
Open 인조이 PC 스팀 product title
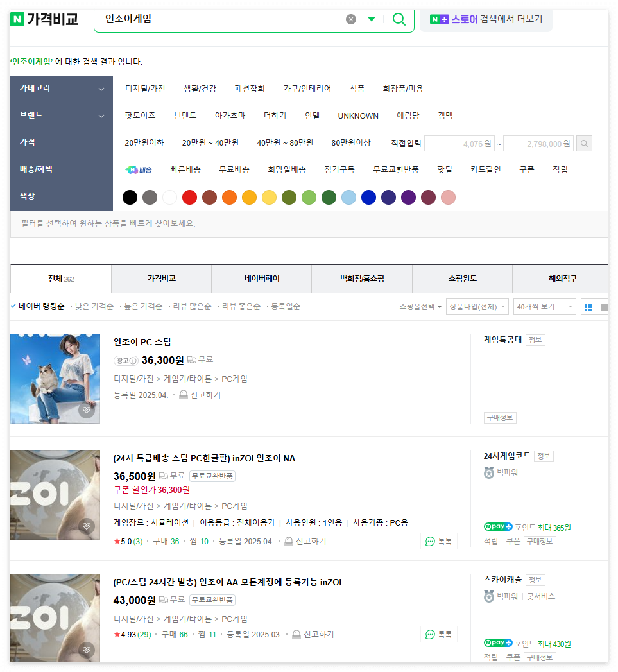coord(142,342)
